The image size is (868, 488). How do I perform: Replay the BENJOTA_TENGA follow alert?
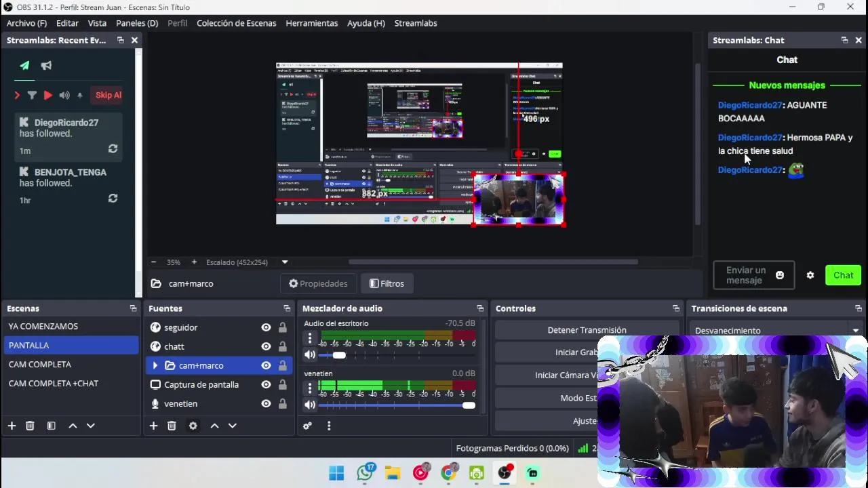(113, 199)
